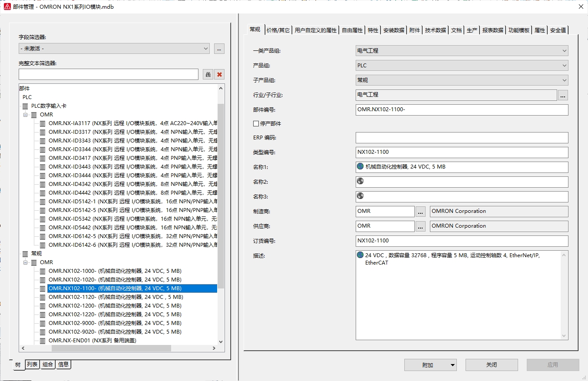Select OMR.NX102-1200- in the tree
The width and height of the screenshot is (588, 381).
coord(115,306)
